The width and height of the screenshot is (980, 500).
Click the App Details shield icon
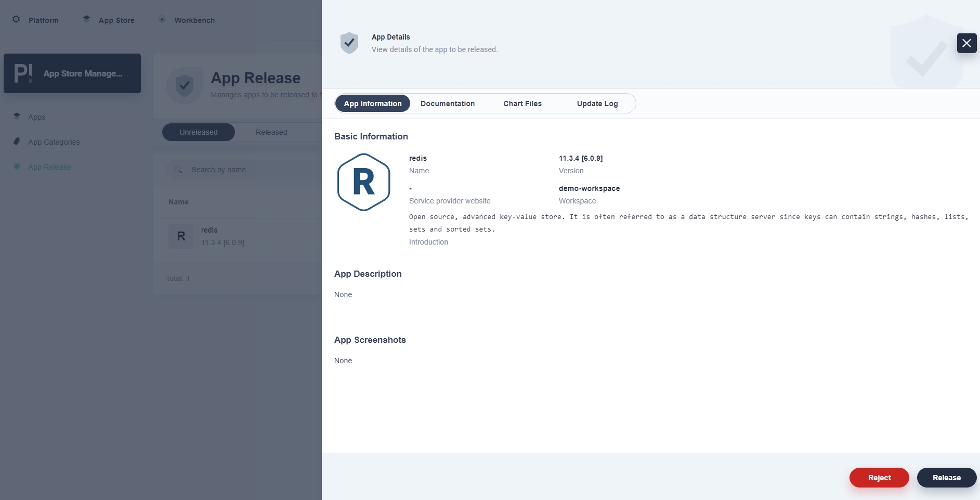(349, 43)
